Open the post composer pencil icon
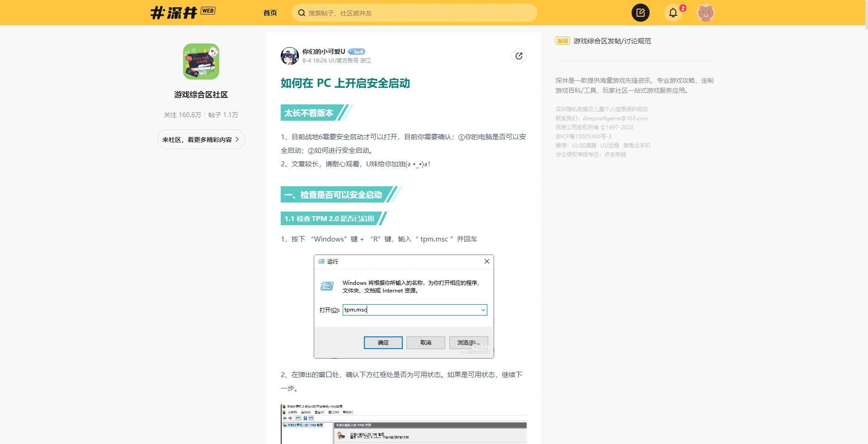 click(x=640, y=13)
